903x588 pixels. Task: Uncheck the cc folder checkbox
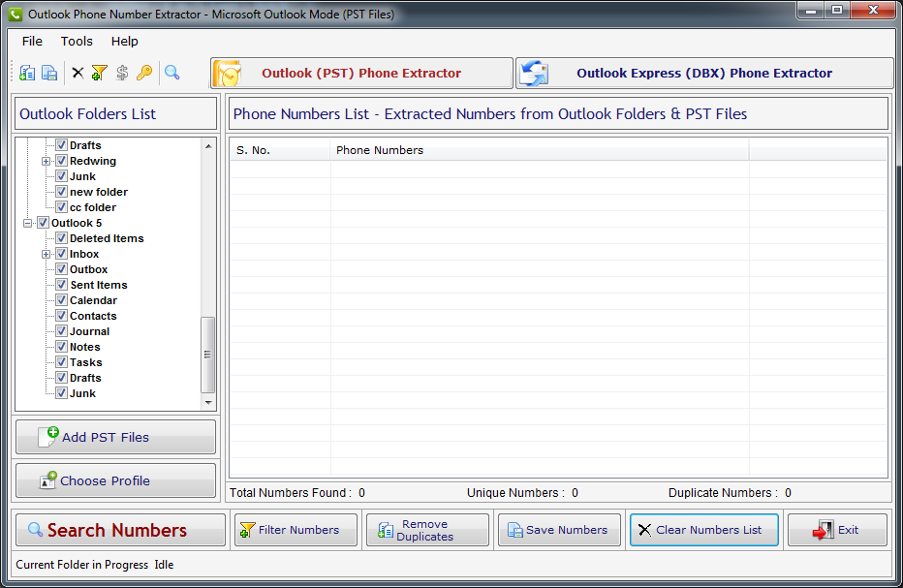pos(62,207)
